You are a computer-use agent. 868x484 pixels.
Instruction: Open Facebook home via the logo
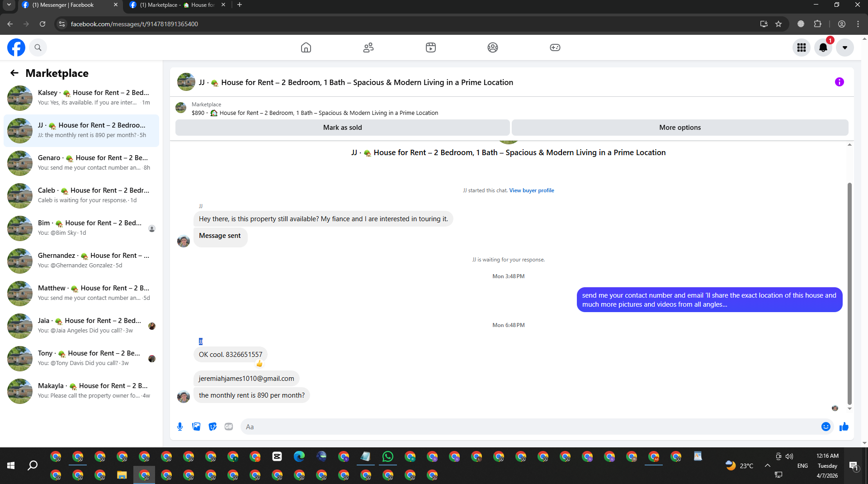16,47
